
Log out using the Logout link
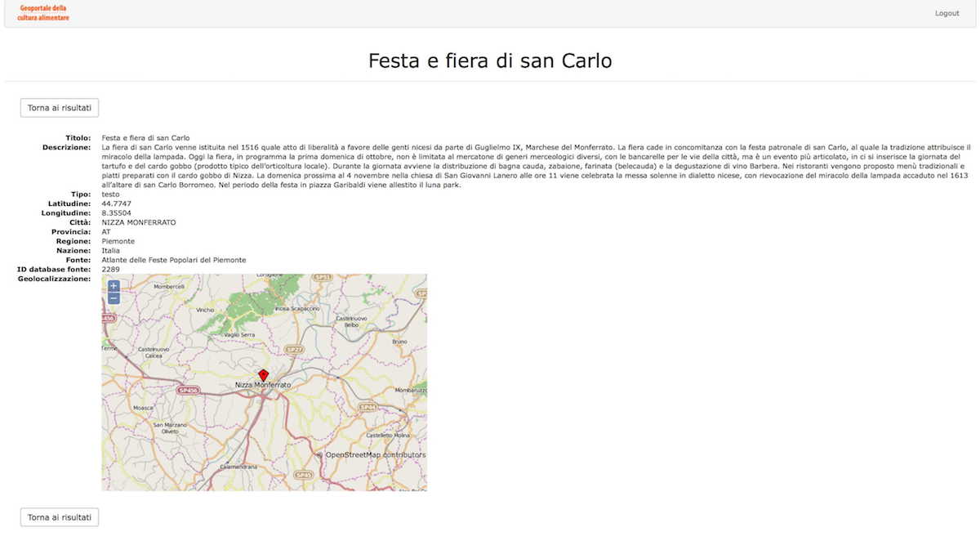(947, 13)
